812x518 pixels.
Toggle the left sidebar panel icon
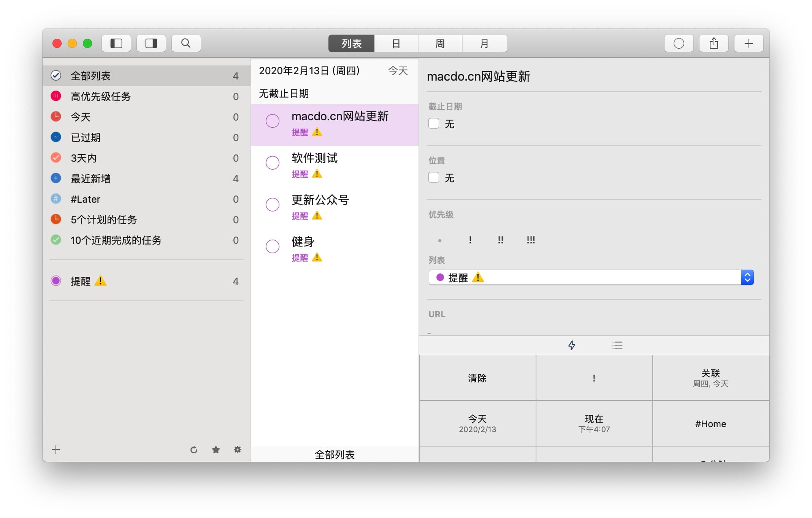(x=116, y=43)
